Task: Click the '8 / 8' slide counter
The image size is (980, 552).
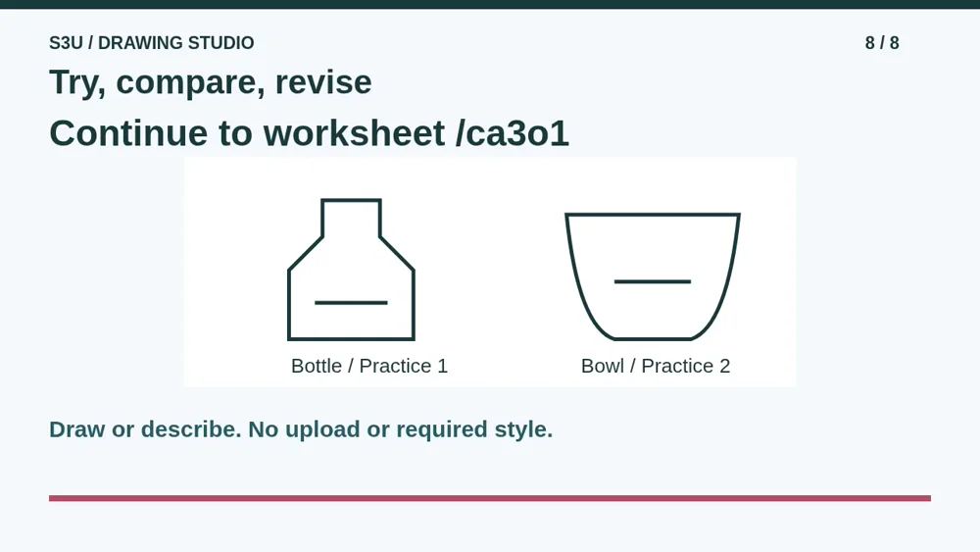Action: (x=882, y=43)
